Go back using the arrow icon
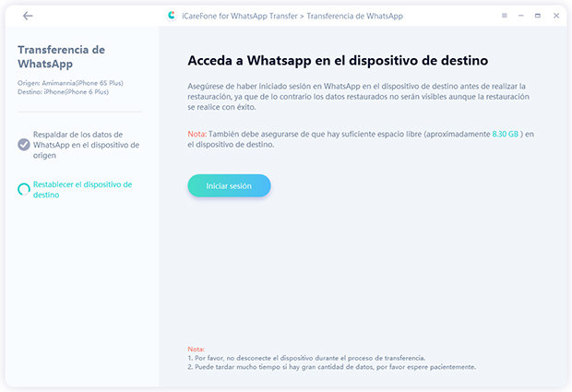This screenshot has height=392, width=572. point(28,16)
